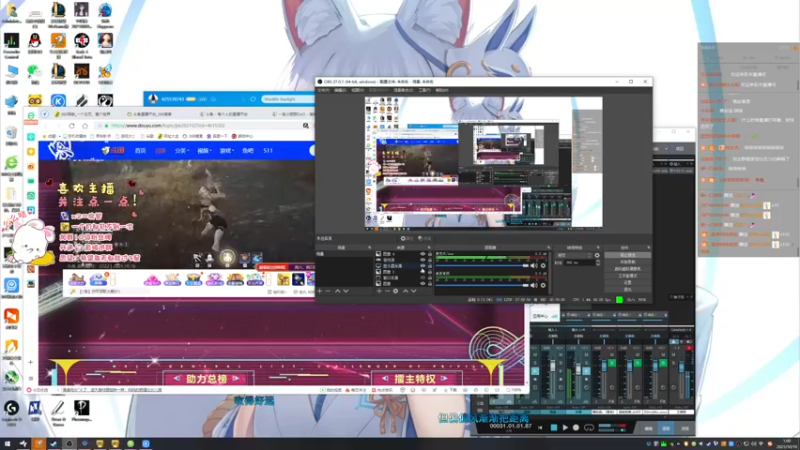This screenshot has height=450, width=800.
Task: Open the OBS 编辑 menu
Action: pos(340,90)
